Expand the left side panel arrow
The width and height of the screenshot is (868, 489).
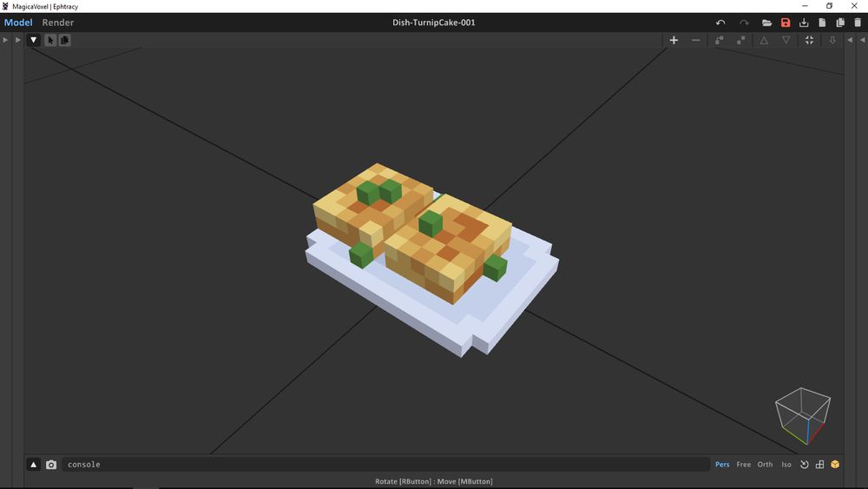pos(5,40)
